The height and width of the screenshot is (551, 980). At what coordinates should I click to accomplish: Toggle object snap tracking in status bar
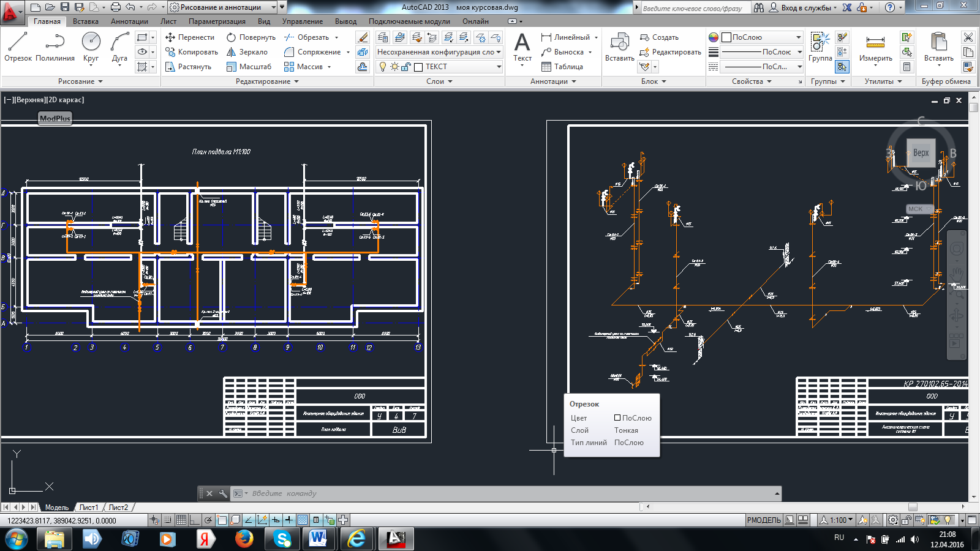pos(249,520)
